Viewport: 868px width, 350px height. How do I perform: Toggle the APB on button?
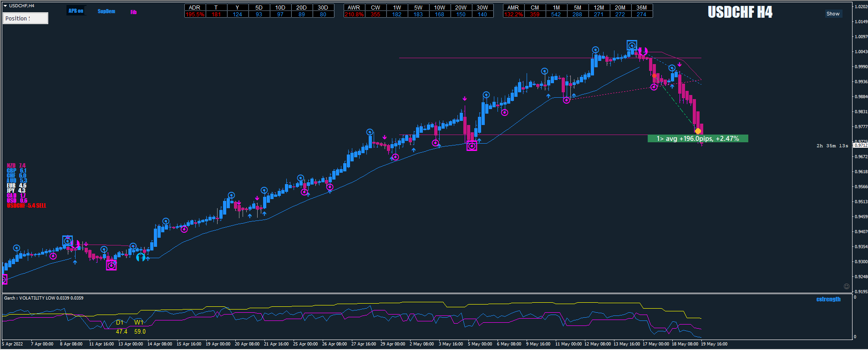click(76, 11)
